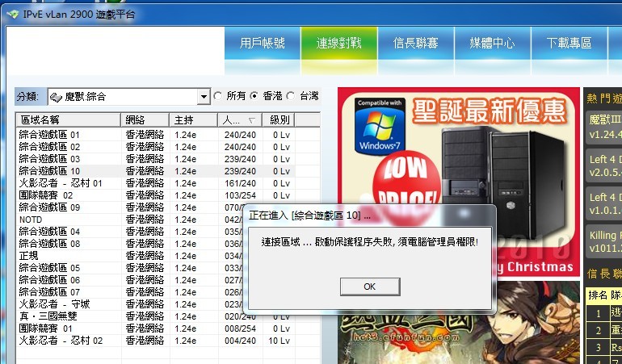Click OK in the connection error dialog
The height and width of the screenshot is (364, 622).
[370, 287]
